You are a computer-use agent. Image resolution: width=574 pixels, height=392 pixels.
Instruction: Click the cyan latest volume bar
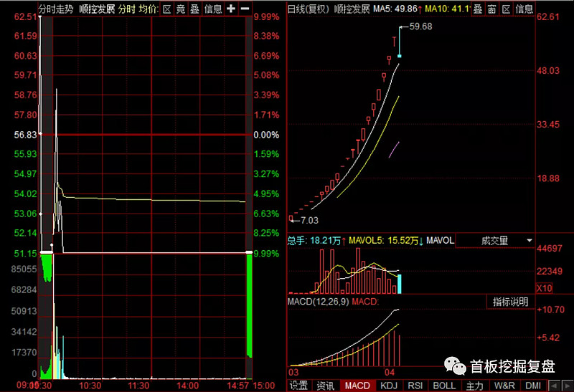[x=400, y=284]
